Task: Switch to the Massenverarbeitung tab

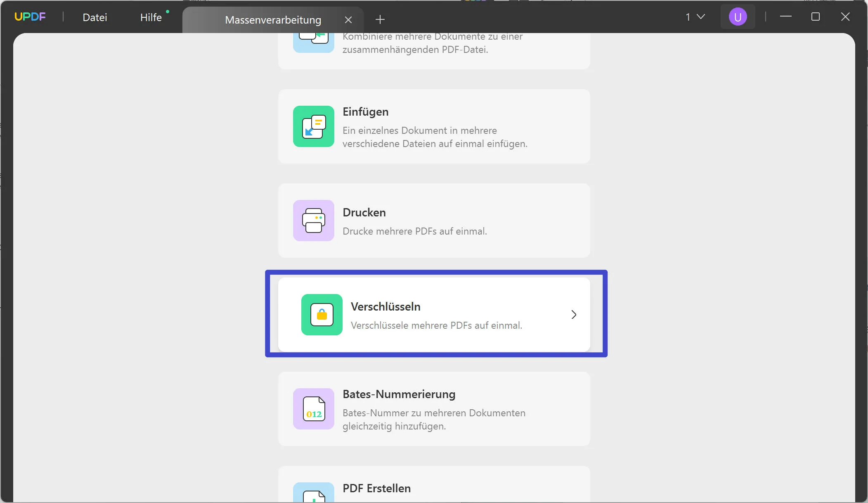Action: [x=272, y=19]
